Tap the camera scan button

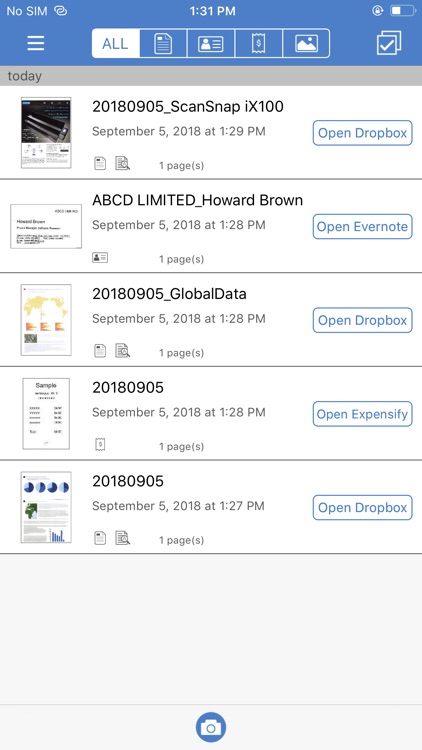click(211, 728)
